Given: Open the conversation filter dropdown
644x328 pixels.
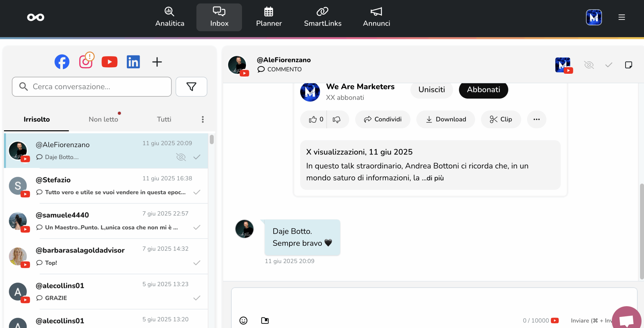Looking at the screenshot, I should [191, 87].
